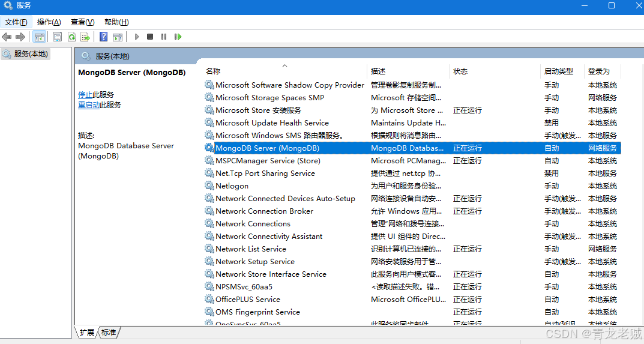Click 服务(本地) header in the right pane
The height and width of the screenshot is (344, 644).
point(112,56)
